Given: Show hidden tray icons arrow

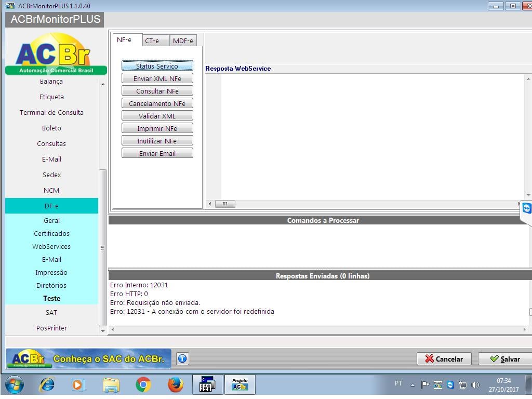Looking at the screenshot, I should tap(413, 385).
